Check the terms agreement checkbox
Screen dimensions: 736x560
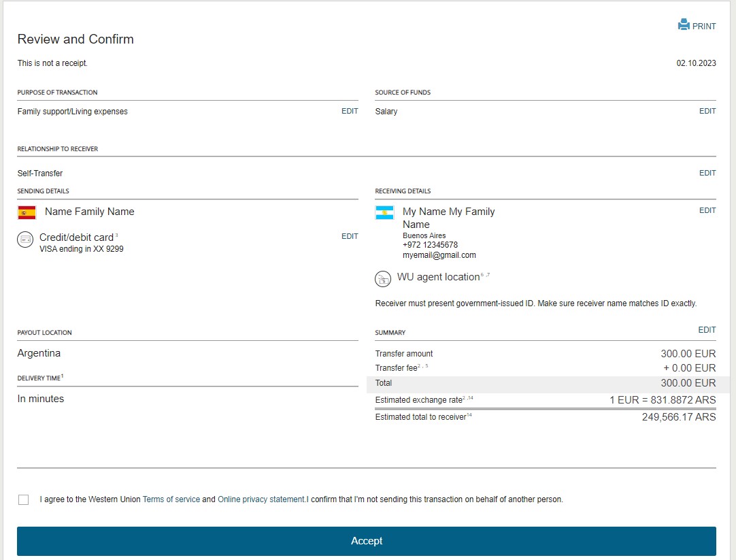click(24, 499)
